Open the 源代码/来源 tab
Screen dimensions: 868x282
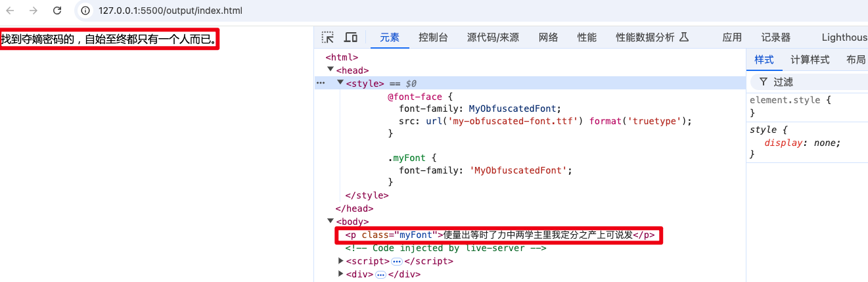[493, 37]
